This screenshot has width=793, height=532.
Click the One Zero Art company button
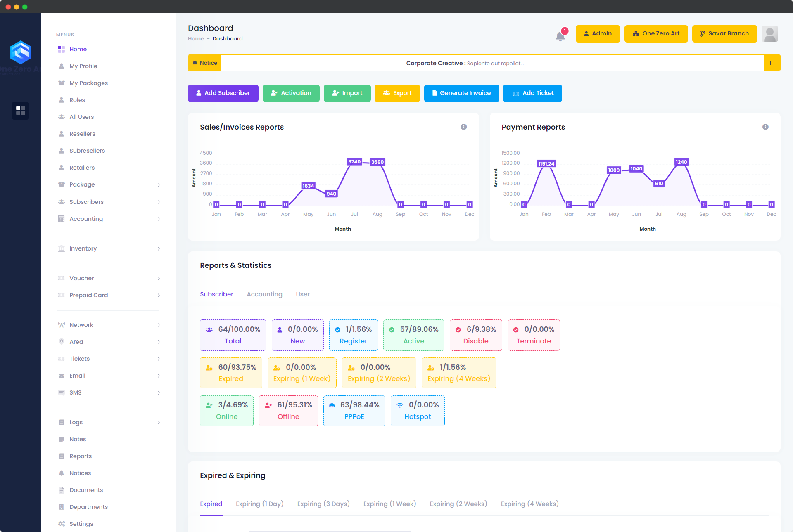point(656,34)
